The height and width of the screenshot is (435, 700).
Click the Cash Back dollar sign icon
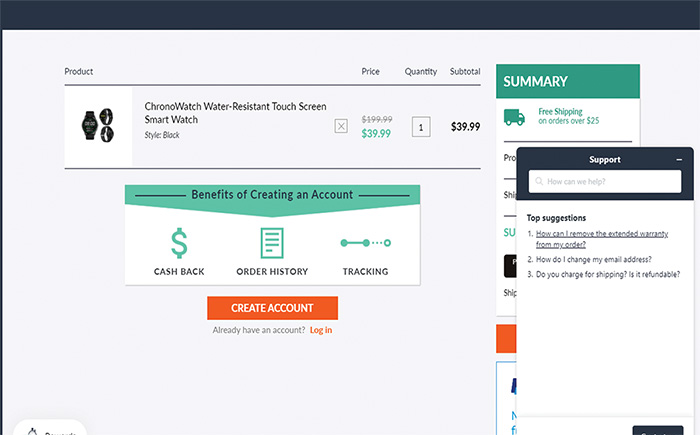pos(179,243)
